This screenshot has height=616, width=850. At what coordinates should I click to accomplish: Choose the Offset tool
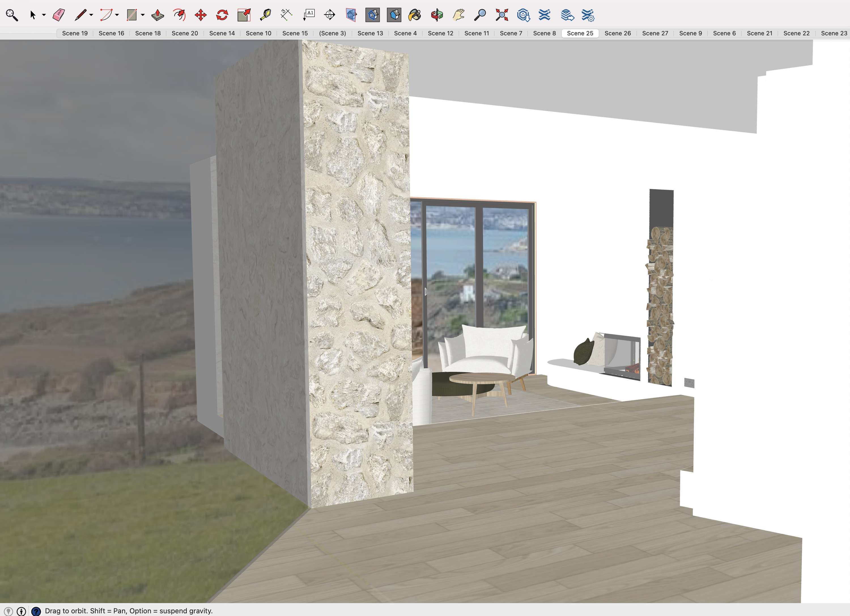[180, 15]
